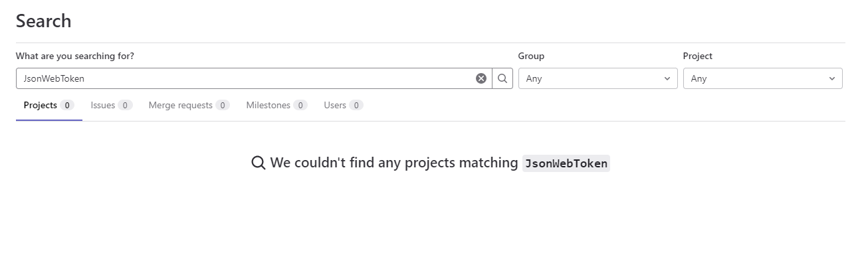Open the Project filter dropdown
The image size is (868, 261).
point(762,78)
